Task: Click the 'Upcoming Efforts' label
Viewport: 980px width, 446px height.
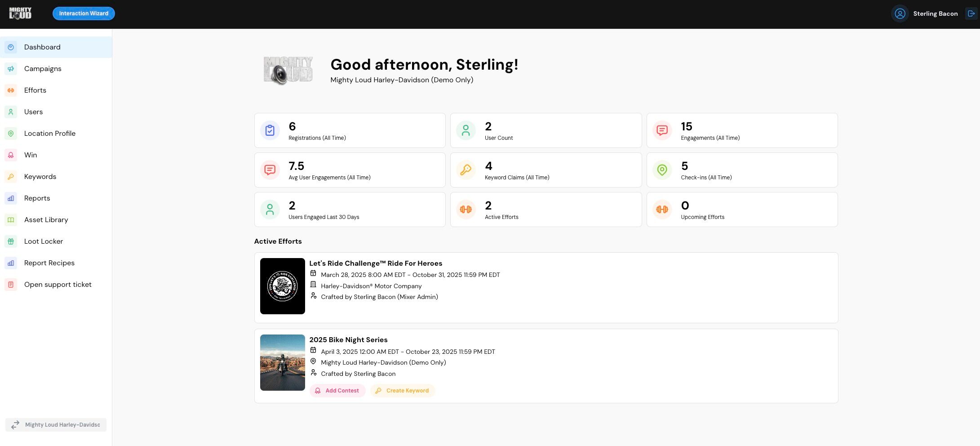Action: [702, 217]
